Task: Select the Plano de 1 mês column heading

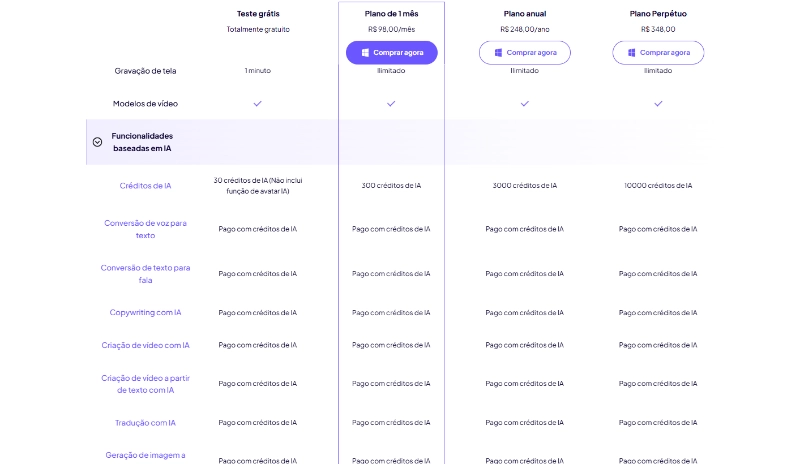Action: tap(391, 13)
